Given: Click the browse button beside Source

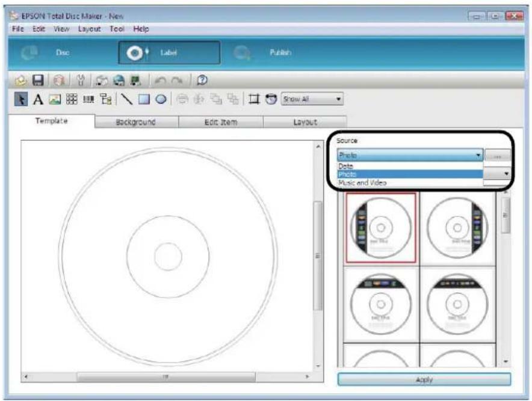Looking at the screenshot, I should coord(497,156).
